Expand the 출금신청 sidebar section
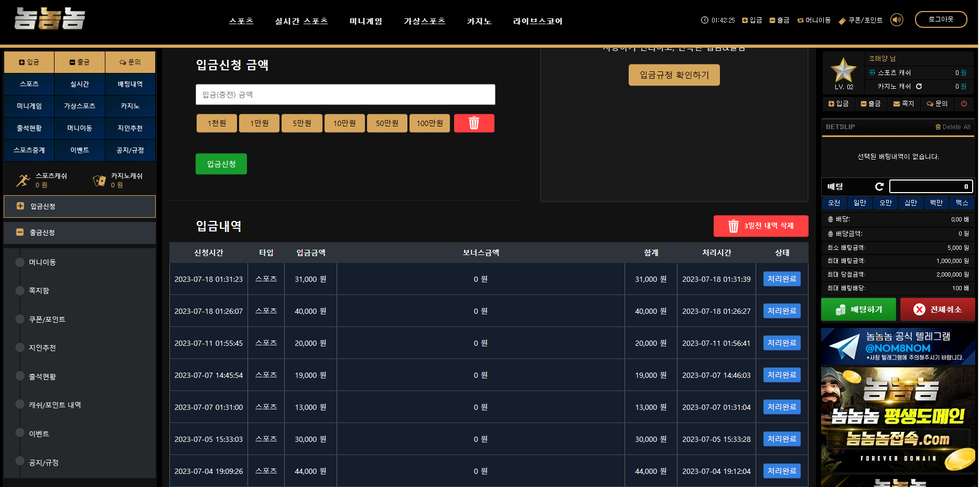Viewport: 980px width, 487px height. (x=80, y=232)
